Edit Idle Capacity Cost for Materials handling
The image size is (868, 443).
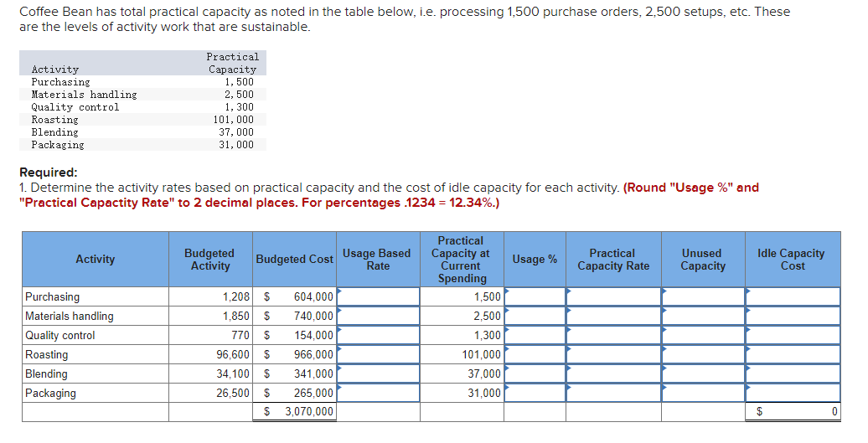click(793, 316)
